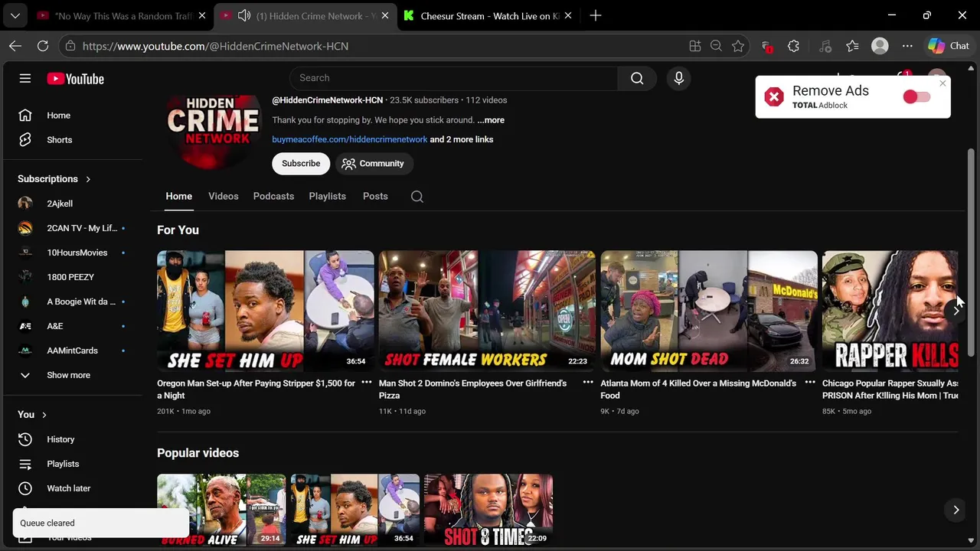Open more options for Domino's Employees video
This screenshot has width=980, height=551.
588,383
